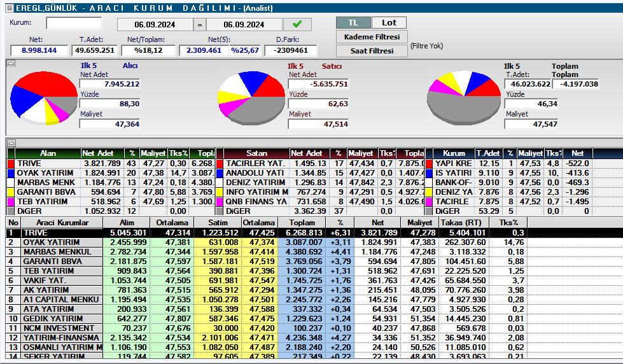
Task: Click the window icon in title bar
Action: [10, 8]
